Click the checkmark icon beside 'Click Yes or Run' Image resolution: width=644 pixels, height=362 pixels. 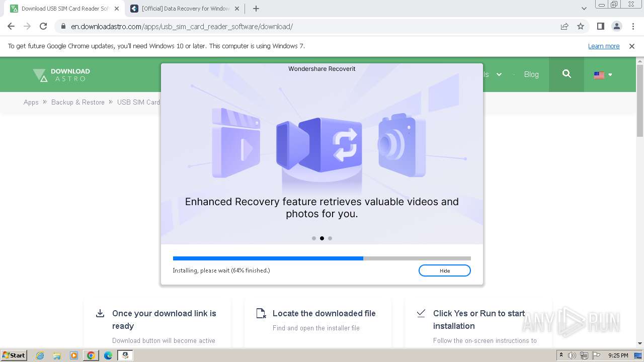coord(421,313)
